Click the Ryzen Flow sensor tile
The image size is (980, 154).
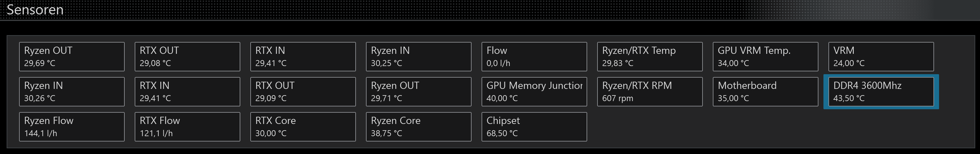coord(72,126)
